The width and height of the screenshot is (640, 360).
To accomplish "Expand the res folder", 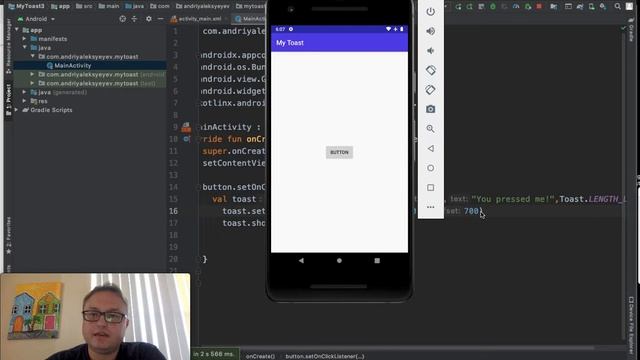I will (x=24, y=101).
